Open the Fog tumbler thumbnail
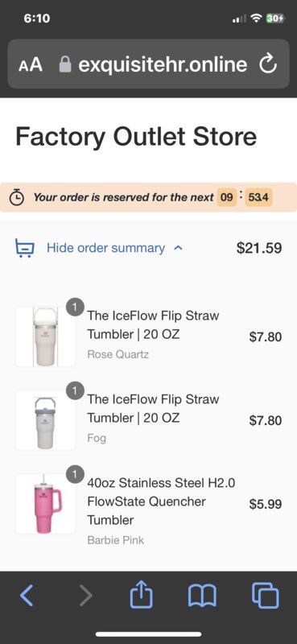Viewport: 297px width, 644px height. 45,420
